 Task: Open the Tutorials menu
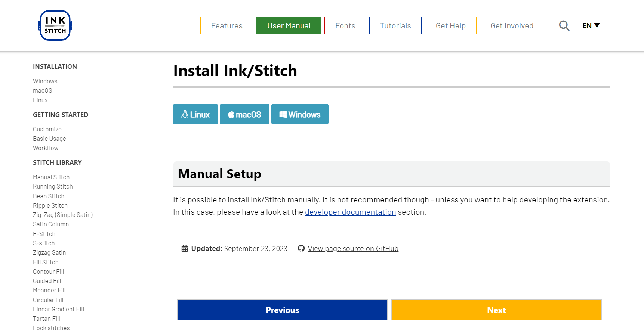[x=395, y=25]
